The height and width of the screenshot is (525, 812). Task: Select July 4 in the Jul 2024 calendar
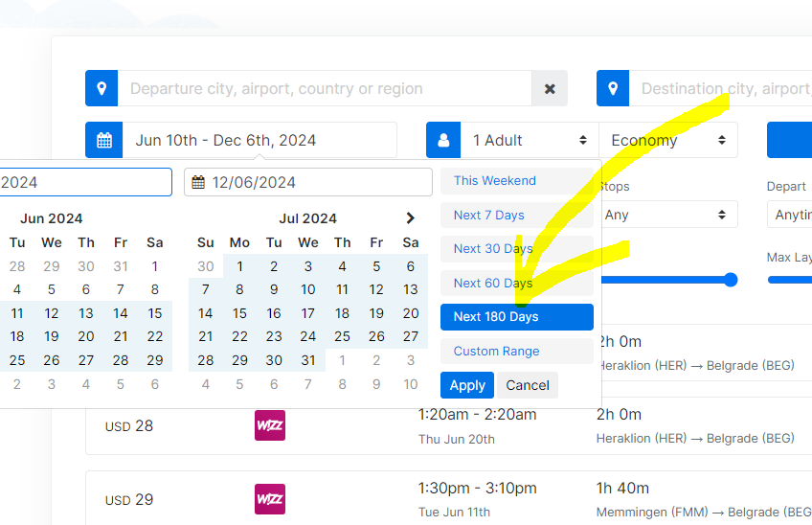point(342,266)
